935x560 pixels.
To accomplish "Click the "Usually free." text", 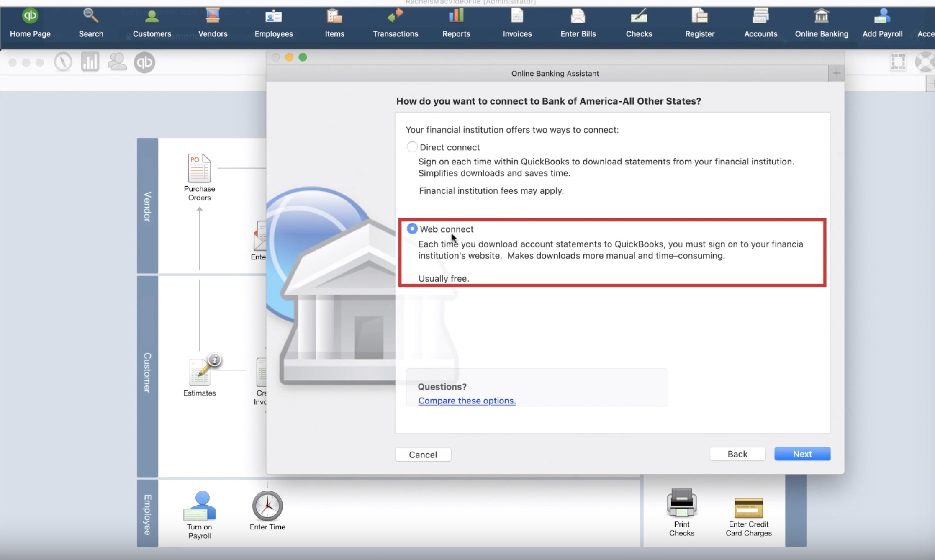I will click(444, 278).
